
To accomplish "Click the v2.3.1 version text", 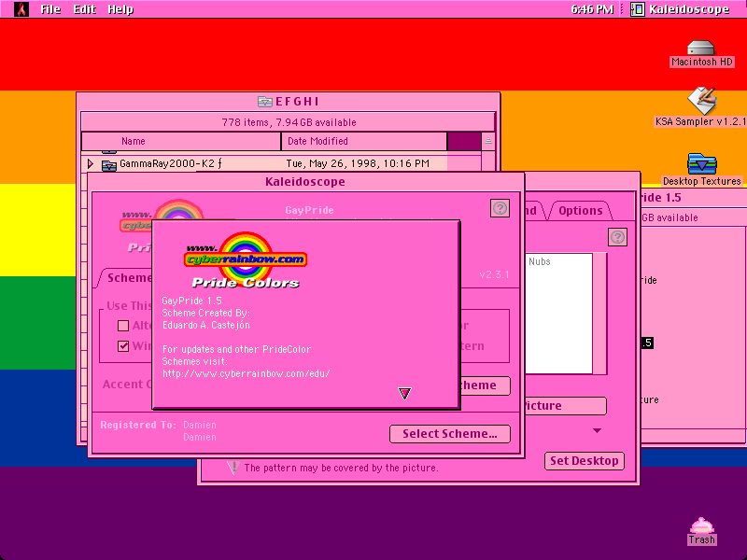I will tap(494, 274).
